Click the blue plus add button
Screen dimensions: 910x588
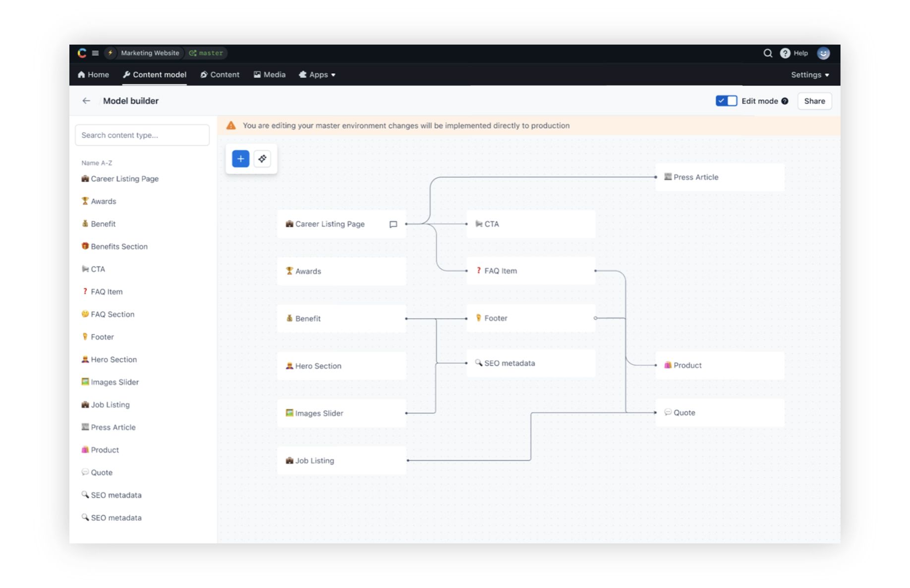coord(240,159)
